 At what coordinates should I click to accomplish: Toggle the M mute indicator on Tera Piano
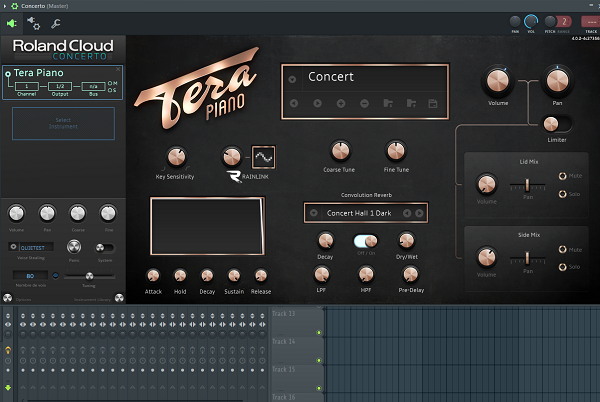coord(112,83)
